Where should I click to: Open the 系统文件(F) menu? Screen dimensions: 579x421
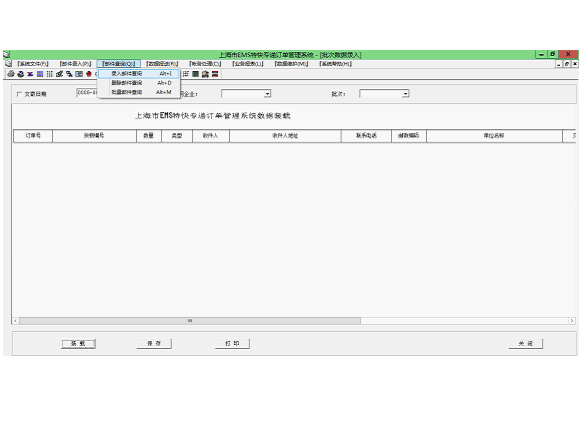tap(33, 64)
